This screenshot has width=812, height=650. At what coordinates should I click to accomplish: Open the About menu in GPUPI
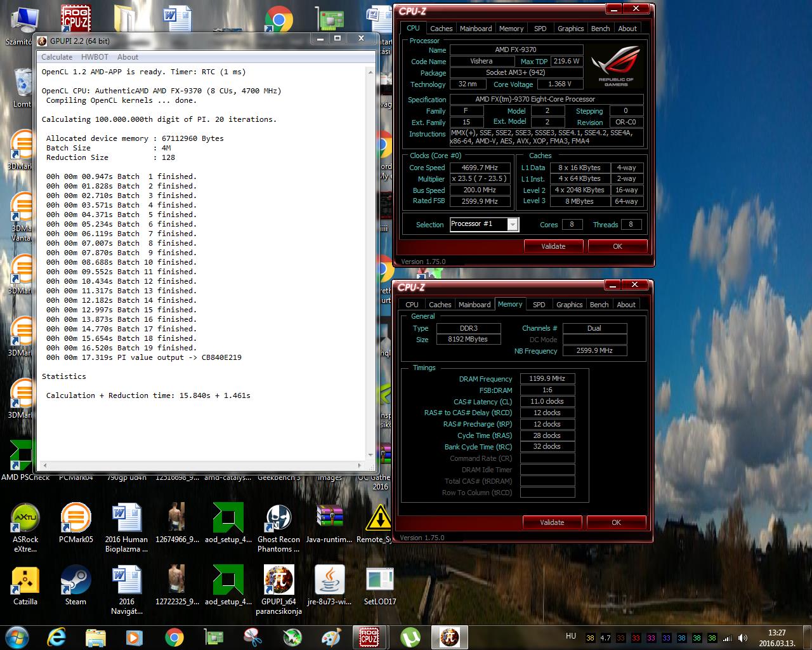pos(128,57)
